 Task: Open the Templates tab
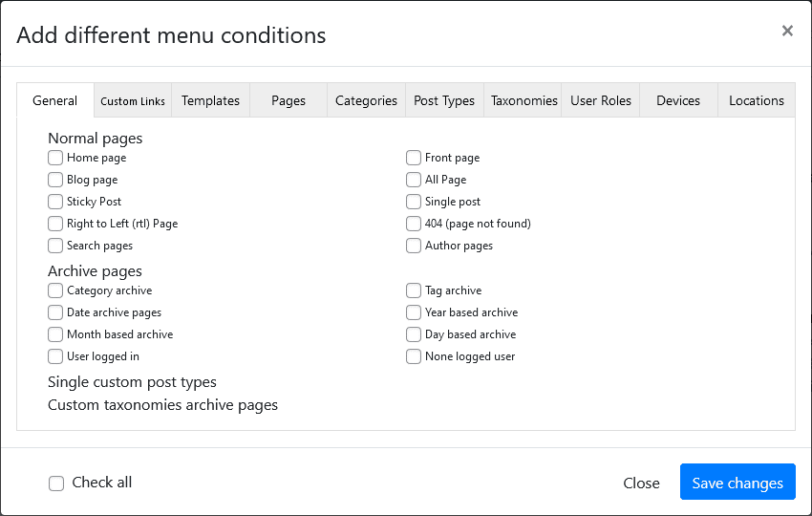(210, 100)
